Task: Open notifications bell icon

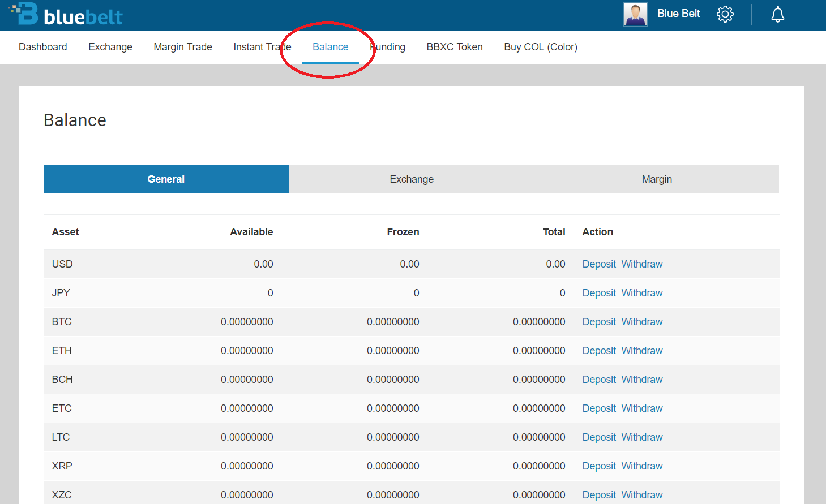Action: 777,14
